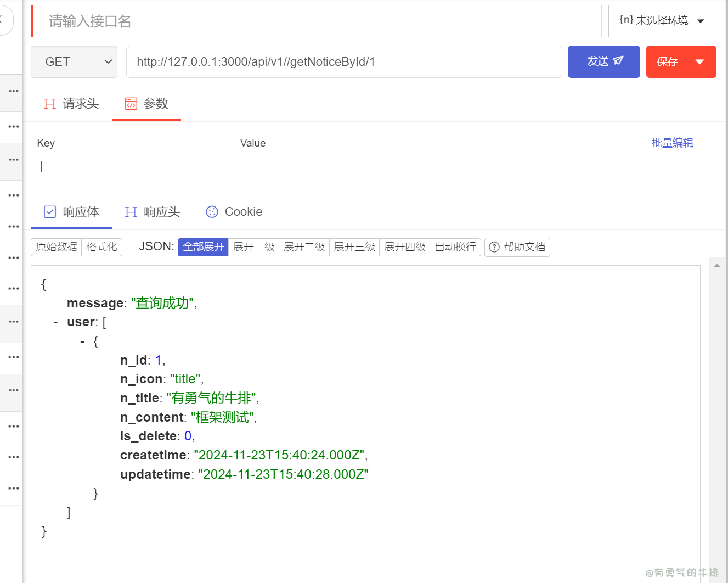
Task: Click the 响应体 response body checkmark icon
Action: coord(50,212)
